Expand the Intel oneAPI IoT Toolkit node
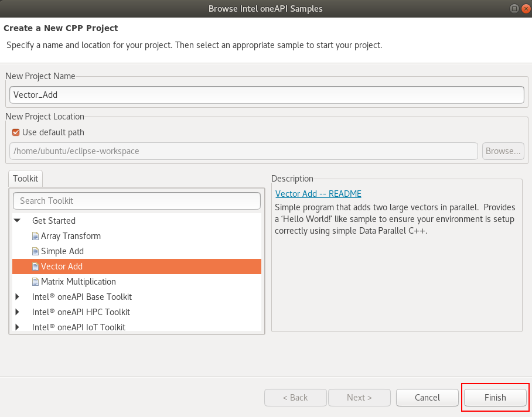This screenshot has height=417, width=532. [18, 327]
